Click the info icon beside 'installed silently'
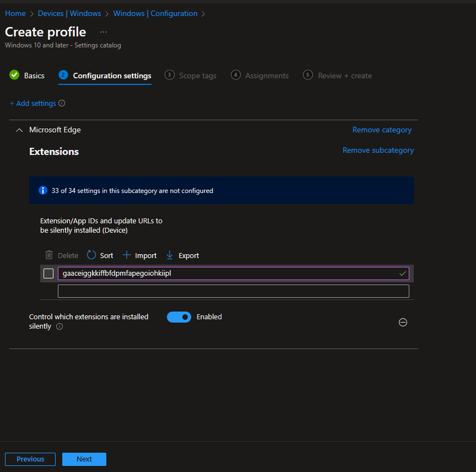This screenshot has width=476, height=472. (x=59, y=326)
